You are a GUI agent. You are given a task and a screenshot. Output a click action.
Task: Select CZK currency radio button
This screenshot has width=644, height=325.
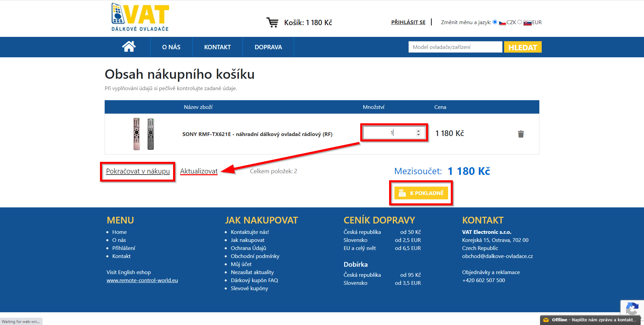click(x=495, y=22)
